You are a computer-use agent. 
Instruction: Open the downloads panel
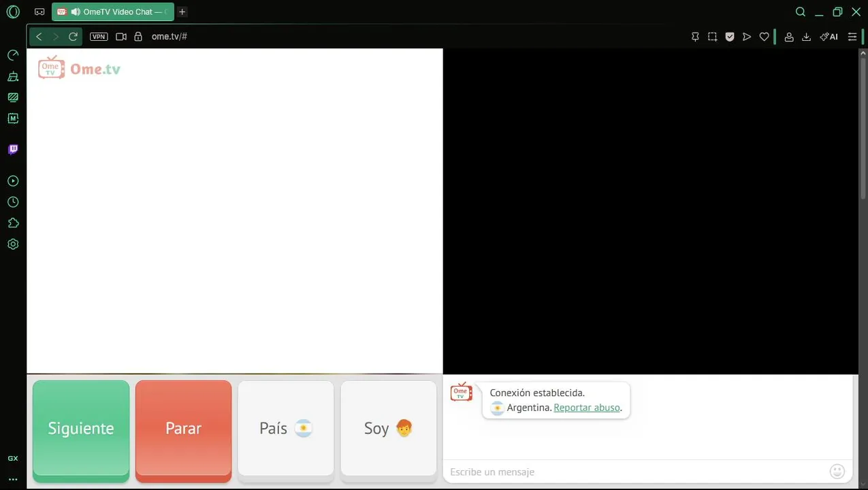[806, 37]
